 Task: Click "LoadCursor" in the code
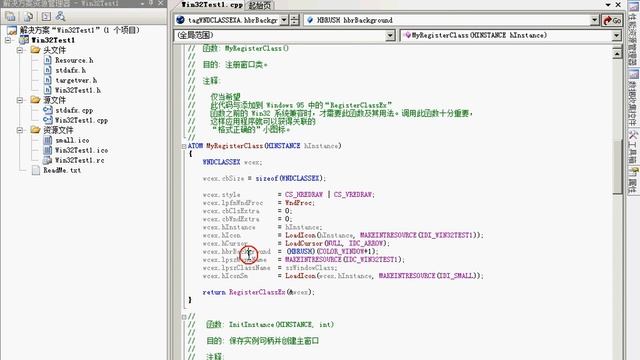pyautogui.click(x=304, y=244)
